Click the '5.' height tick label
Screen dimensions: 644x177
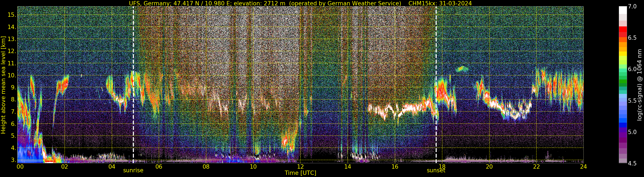click(13, 136)
